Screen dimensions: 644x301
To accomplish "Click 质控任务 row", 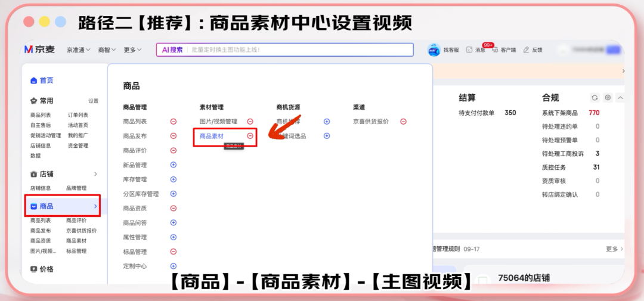I will [571, 167].
